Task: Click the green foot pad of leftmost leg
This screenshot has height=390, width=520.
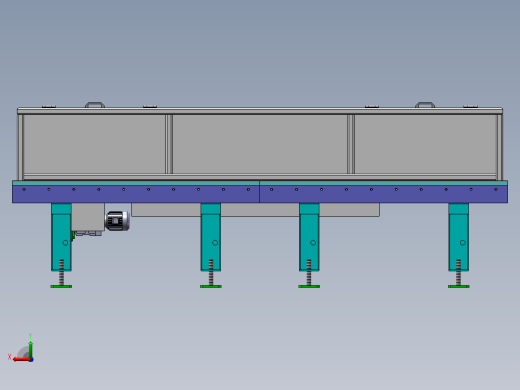Action: (x=61, y=286)
